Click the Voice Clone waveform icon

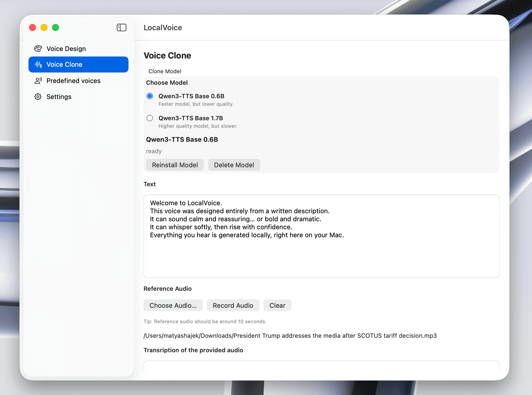point(38,64)
